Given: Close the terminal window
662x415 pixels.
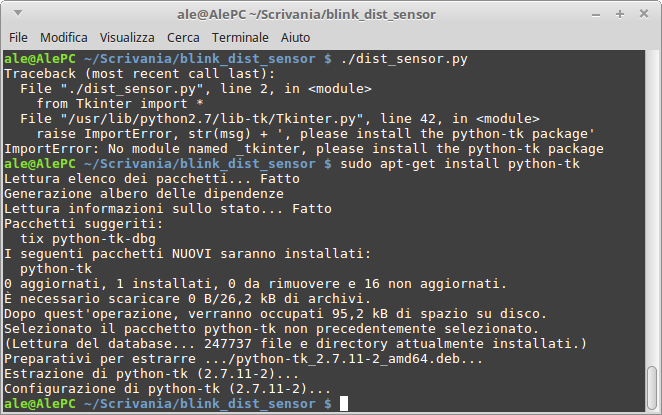Looking at the screenshot, I should [x=644, y=14].
